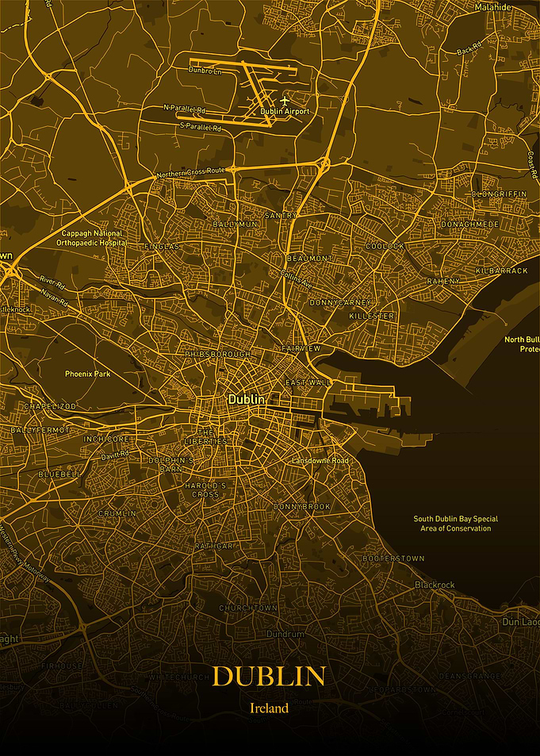Click the 'DOLPHIN'S BARN' label
Image resolution: width=540 pixels, height=756 pixels.
click(x=170, y=464)
